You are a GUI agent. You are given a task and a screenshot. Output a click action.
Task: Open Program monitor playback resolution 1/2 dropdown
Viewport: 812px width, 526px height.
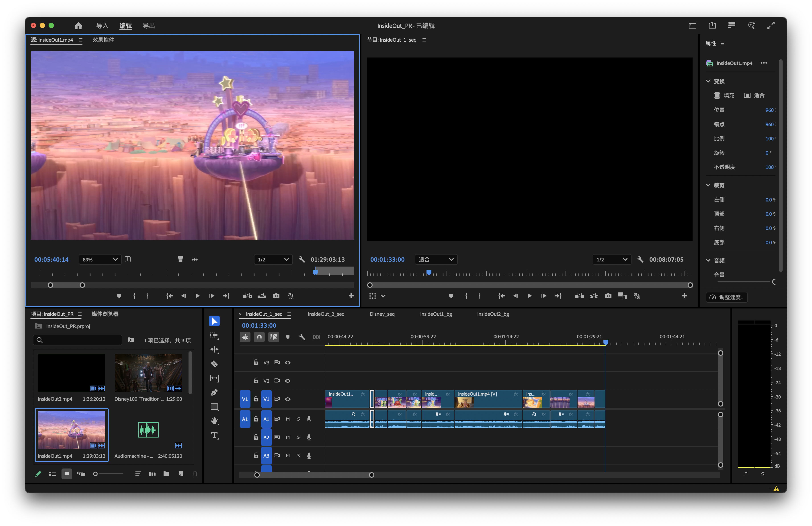(x=612, y=259)
